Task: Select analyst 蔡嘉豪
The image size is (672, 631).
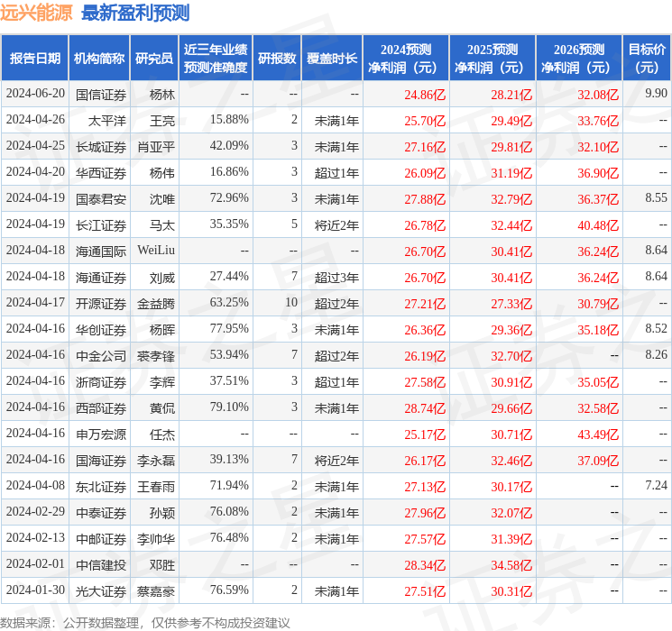Action: pos(156,591)
